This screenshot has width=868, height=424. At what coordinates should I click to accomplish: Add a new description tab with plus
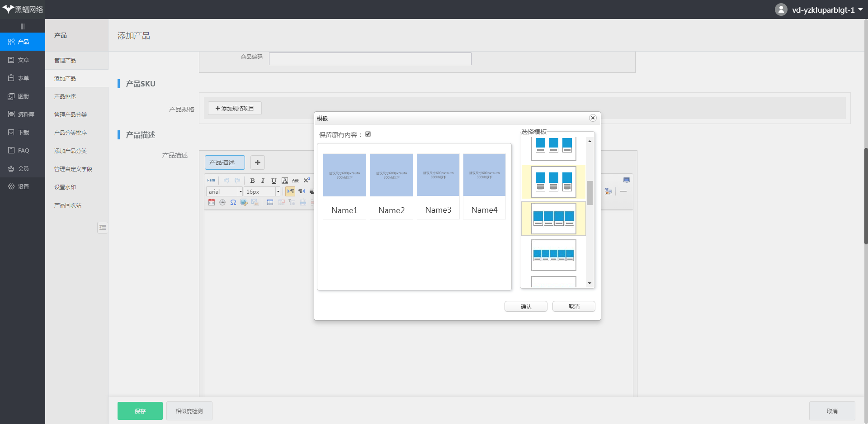tap(258, 162)
